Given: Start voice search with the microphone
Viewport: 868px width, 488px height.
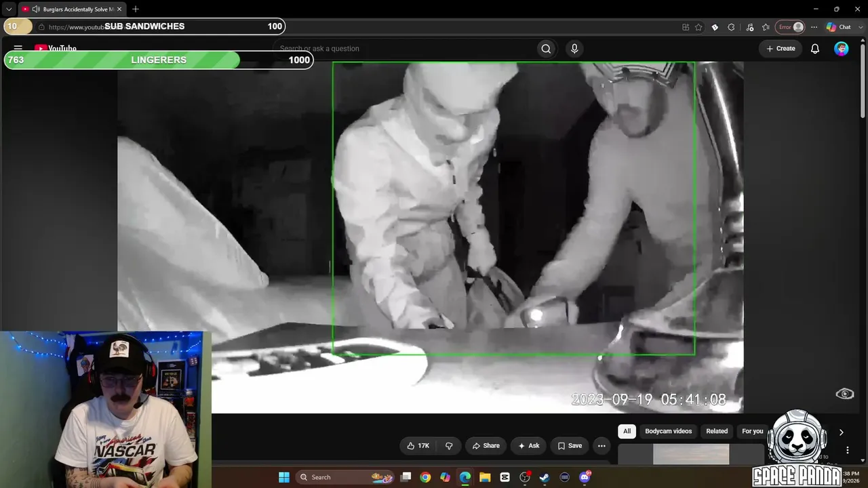Looking at the screenshot, I should (x=574, y=49).
